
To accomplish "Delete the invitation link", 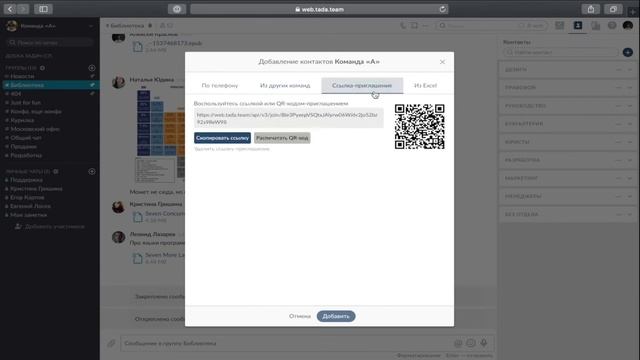I will click(232, 149).
